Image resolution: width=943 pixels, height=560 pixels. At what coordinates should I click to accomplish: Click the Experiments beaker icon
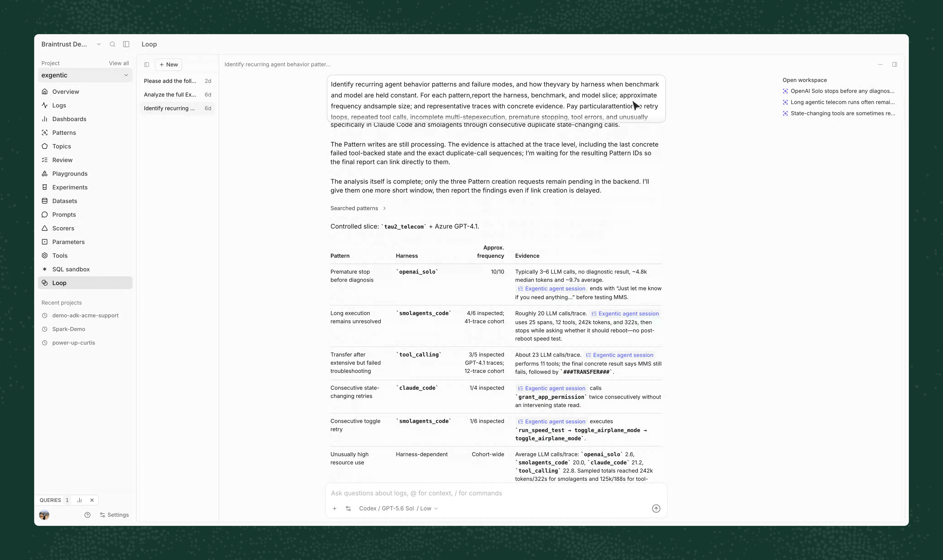pos(45,187)
